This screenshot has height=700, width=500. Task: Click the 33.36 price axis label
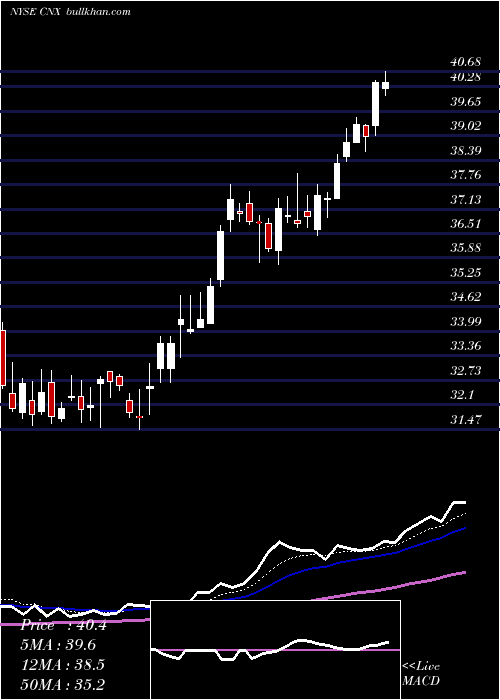(x=466, y=346)
